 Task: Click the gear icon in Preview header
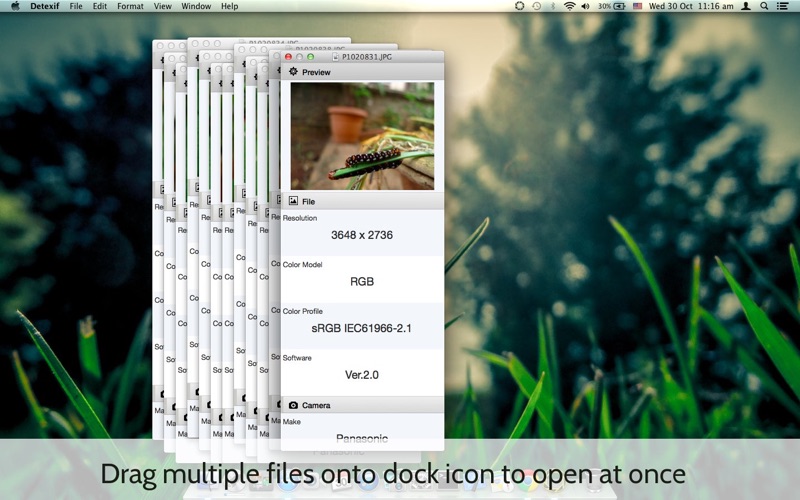(x=293, y=71)
